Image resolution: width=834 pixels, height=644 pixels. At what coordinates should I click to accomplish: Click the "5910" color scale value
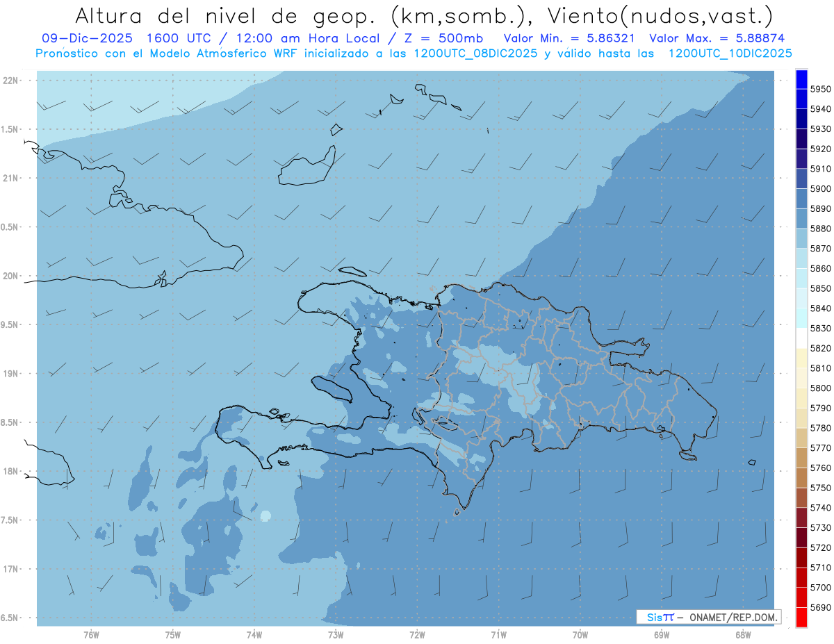point(821,168)
